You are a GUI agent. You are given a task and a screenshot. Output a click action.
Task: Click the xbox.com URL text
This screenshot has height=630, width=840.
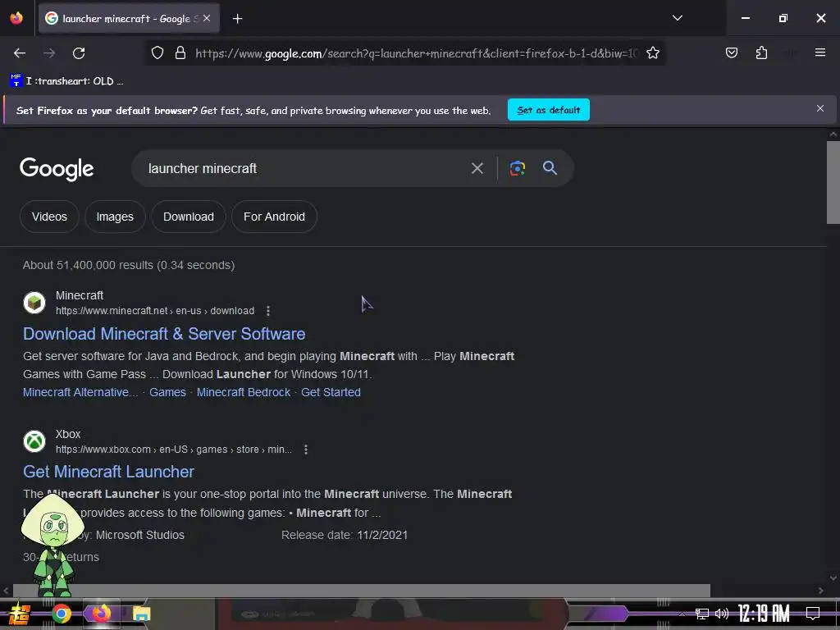pyautogui.click(x=174, y=450)
